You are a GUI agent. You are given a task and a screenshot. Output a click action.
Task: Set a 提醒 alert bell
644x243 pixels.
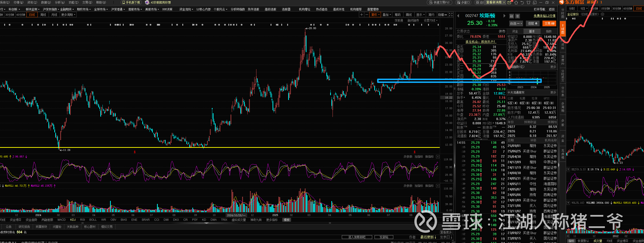533,23
